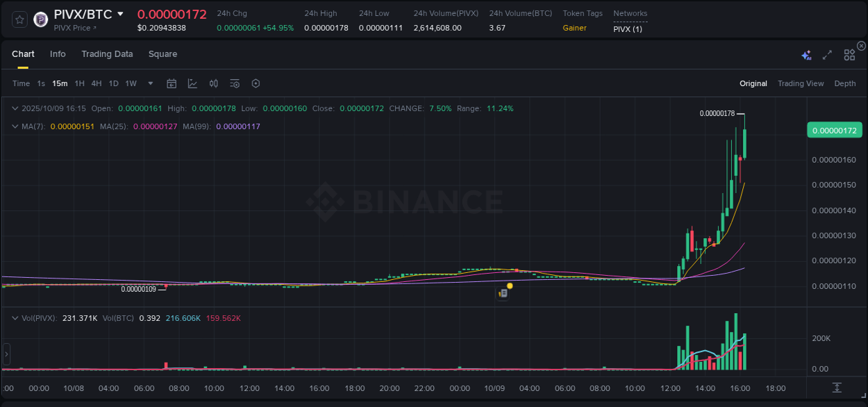Open the Depth view

pyautogui.click(x=845, y=83)
